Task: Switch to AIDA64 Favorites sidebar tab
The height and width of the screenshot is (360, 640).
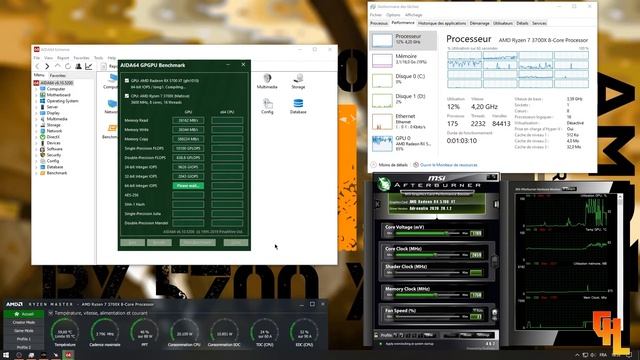Action: pyautogui.click(x=58, y=76)
